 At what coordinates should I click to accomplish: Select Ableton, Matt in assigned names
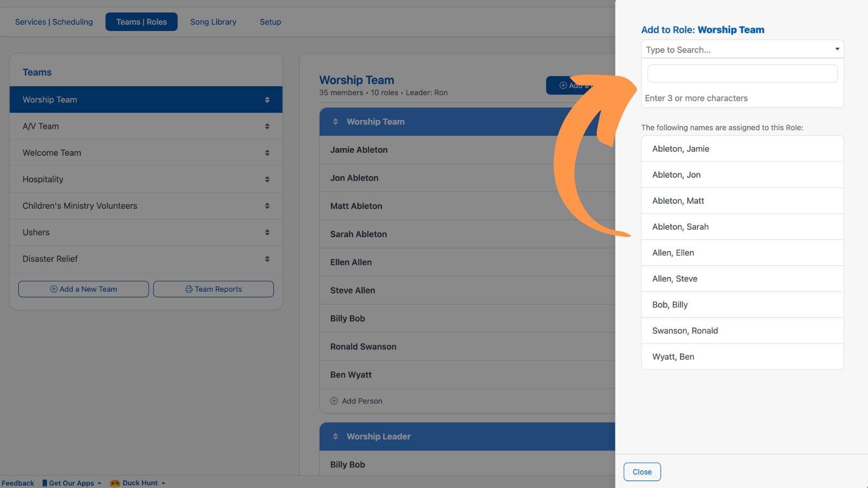[742, 201]
